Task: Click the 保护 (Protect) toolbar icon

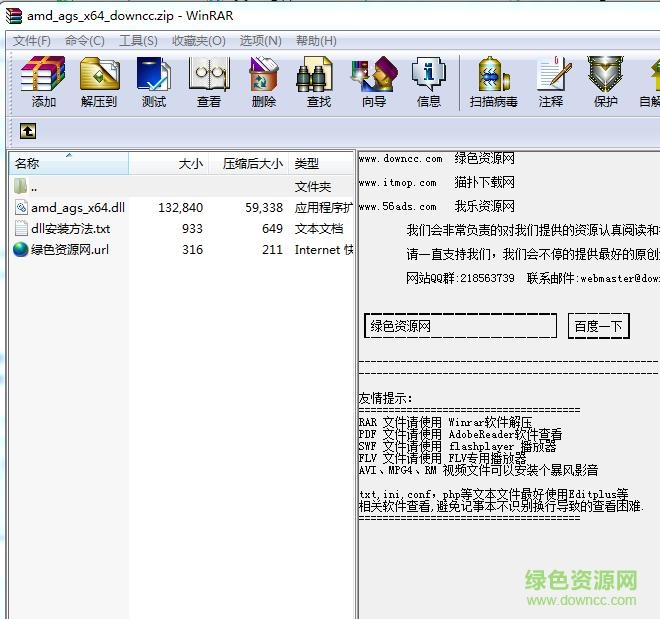Action: 605,80
